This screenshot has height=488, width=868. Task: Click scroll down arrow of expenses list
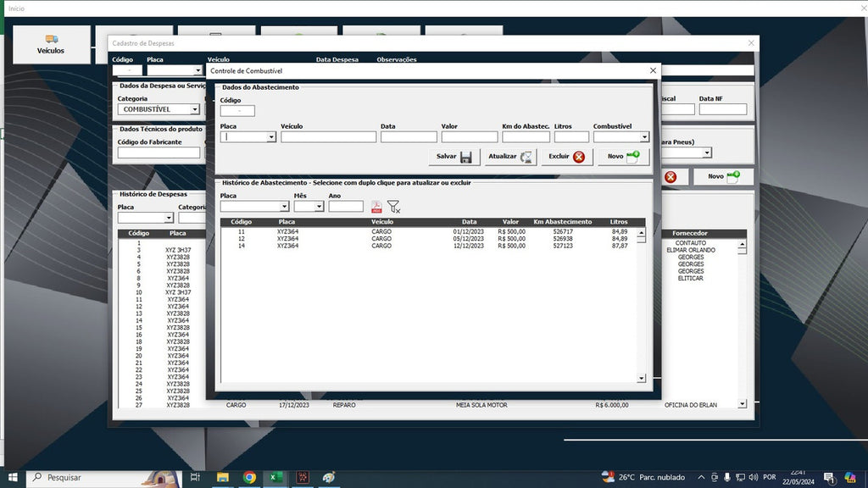pos(743,404)
